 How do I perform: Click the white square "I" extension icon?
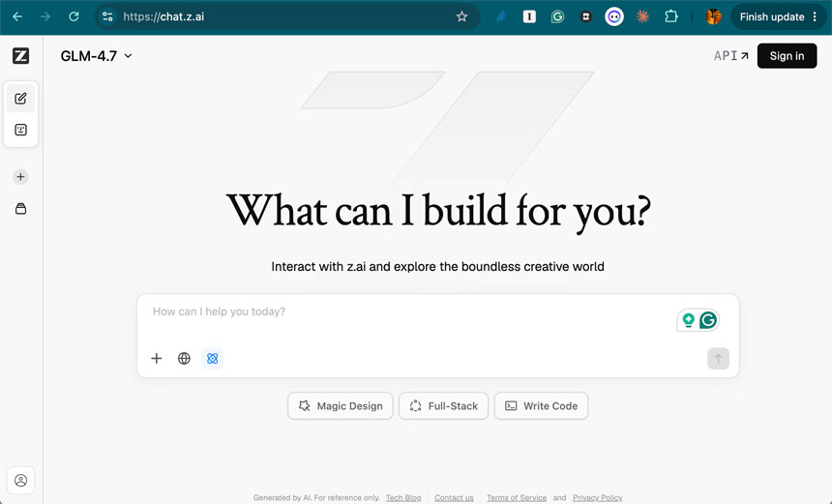click(529, 16)
